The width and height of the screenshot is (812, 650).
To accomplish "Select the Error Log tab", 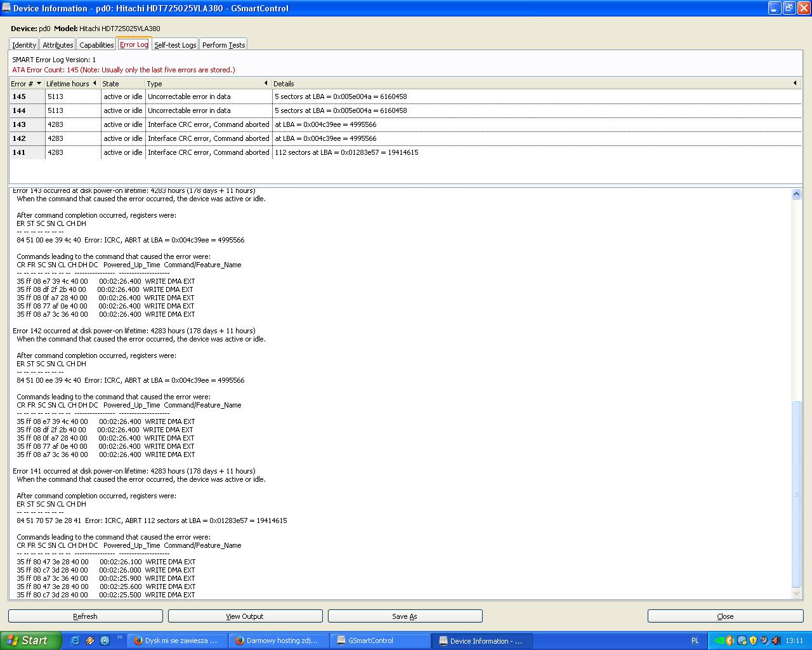I will pyautogui.click(x=134, y=44).
